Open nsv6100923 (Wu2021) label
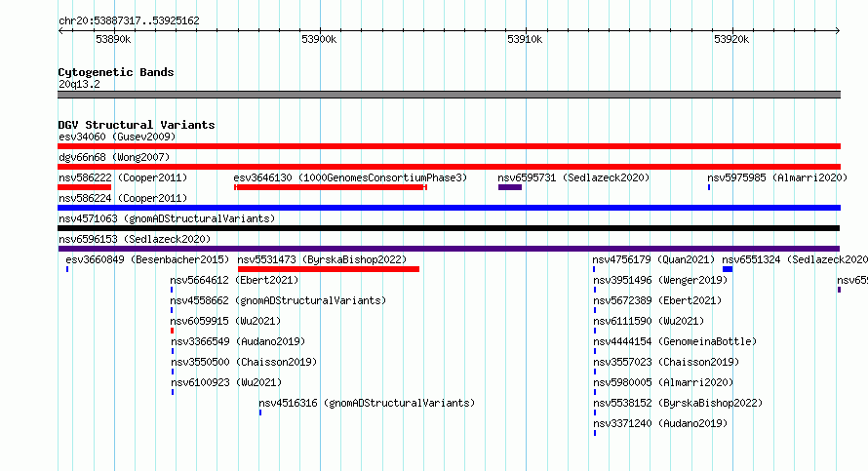Screen dimensions: 868x471 tap(226, 382)
